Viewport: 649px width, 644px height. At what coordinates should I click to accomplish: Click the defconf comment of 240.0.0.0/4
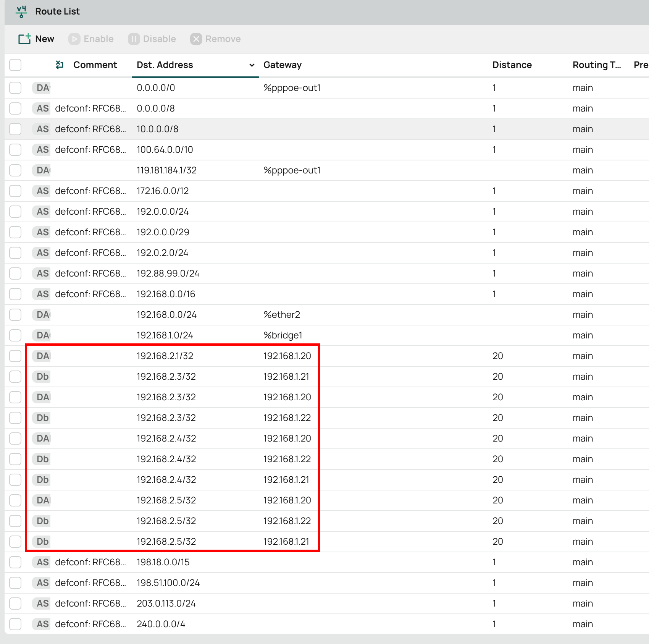pyautogui.click(x=90, y=624)
